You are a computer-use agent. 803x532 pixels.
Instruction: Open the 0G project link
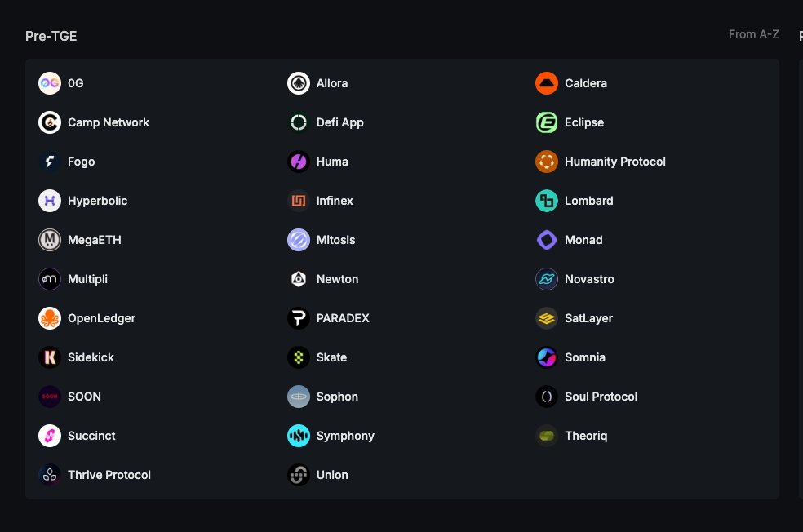[75, 83]
